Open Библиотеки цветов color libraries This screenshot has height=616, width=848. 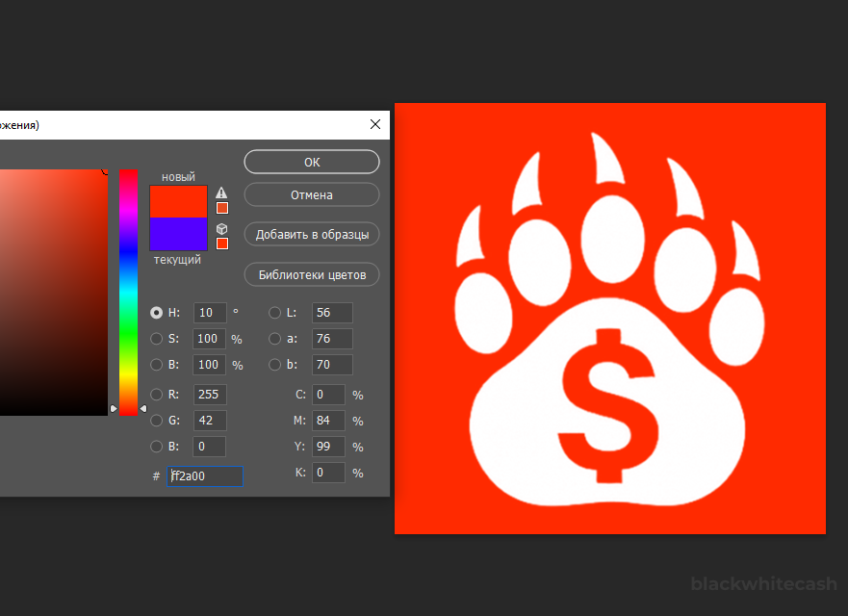pyautogui.click(x=312, y=274)
